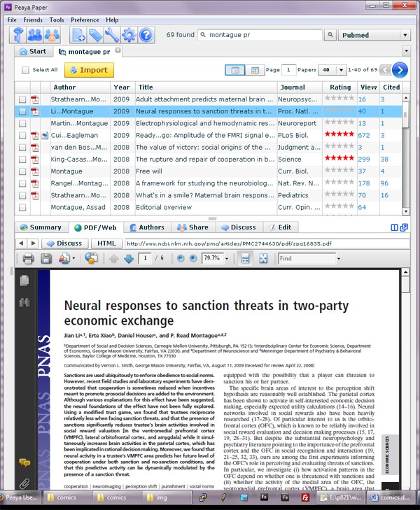Click the Import button

pyautogui.click(x=89, y=70)
